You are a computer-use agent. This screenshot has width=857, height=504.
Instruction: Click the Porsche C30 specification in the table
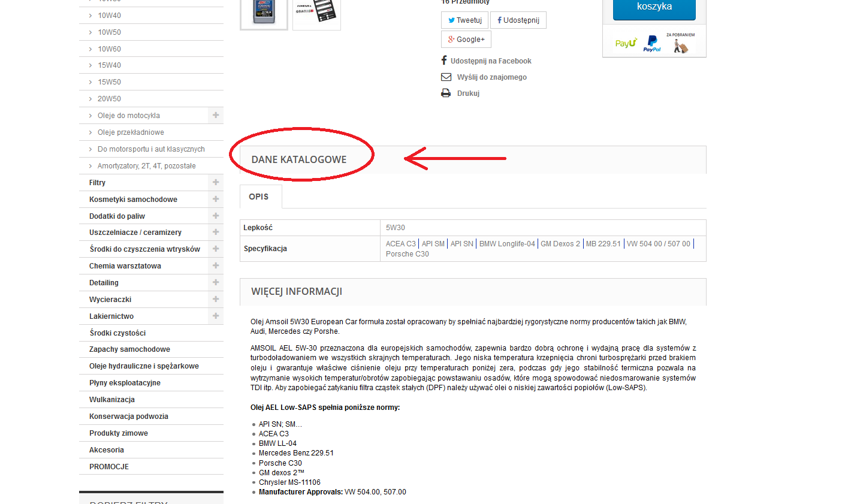point(408,254)
